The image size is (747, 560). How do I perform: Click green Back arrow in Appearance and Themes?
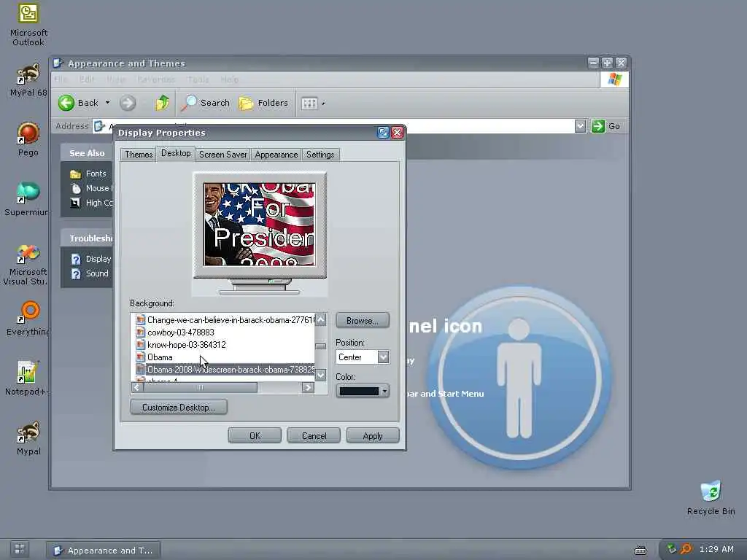[x=78, y=103]
